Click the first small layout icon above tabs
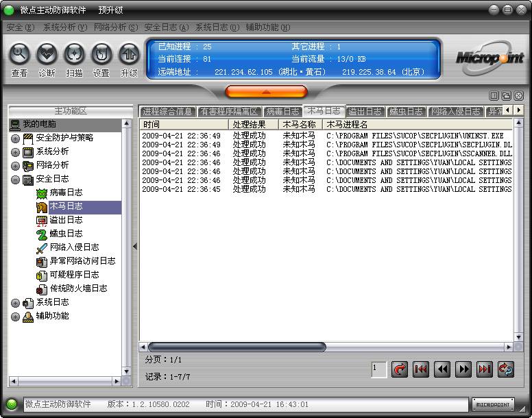The width and height of the screenshot is (532, 418). coord(494,96)
